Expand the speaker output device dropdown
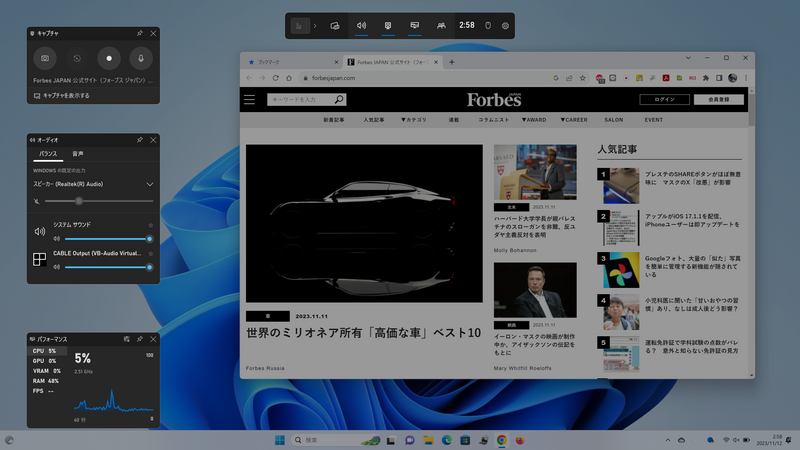This screenshot has height=450, width=800. pyautogui.click(x=150, y=184)
